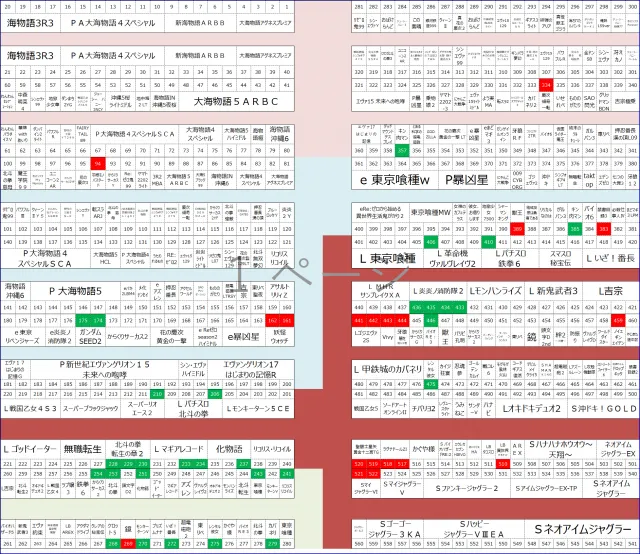The width and height of the screenshot is (640, 554).
Task: Select 'アサルトリリィZ' label
Action: pos(280,291)
